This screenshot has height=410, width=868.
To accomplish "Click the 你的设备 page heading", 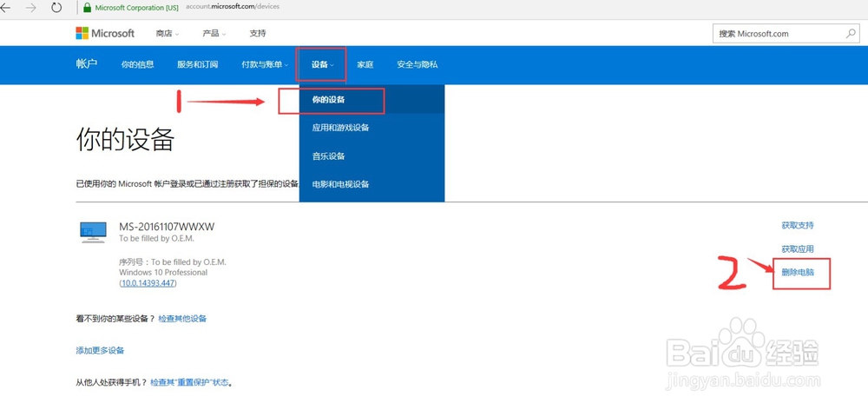I will point(125,140).
